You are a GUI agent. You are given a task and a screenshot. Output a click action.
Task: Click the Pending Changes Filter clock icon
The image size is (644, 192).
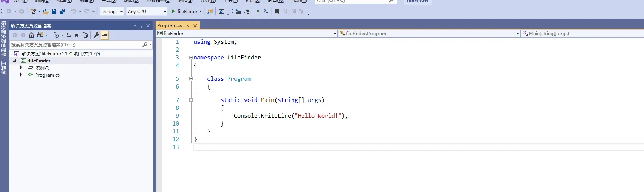pos(56,35)
